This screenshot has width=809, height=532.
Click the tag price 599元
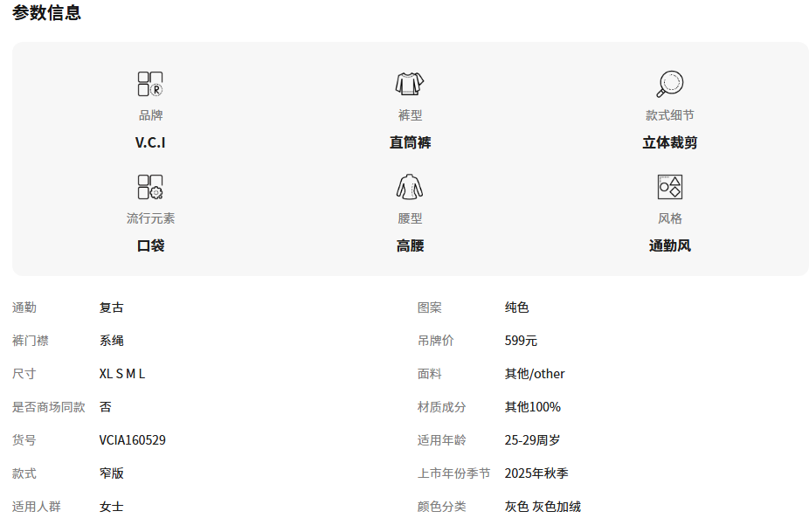pyautogui.click(x=521, y=341)
